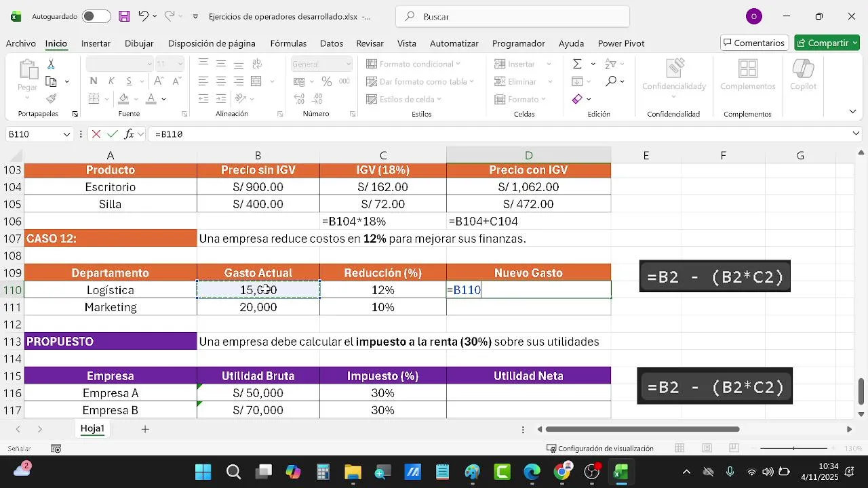
Task: Collapse the ribbon with chevron
Action: click(x=853, y=112)
